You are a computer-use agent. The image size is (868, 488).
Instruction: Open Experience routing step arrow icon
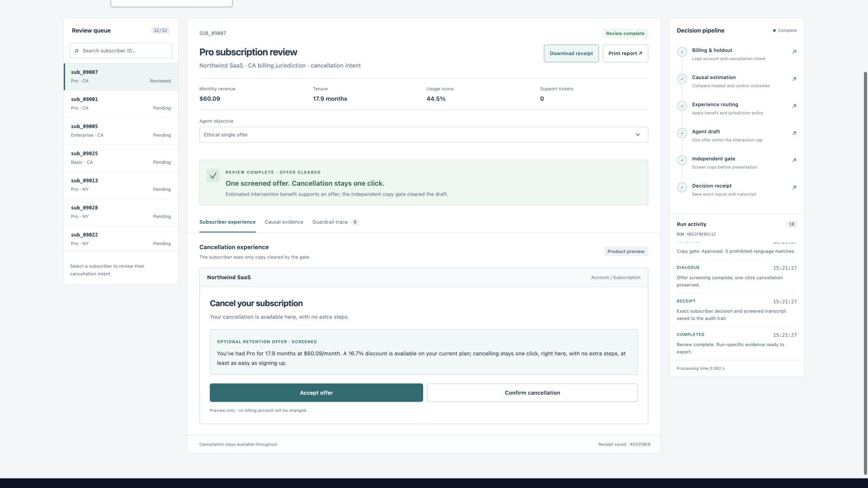(794, 106)
